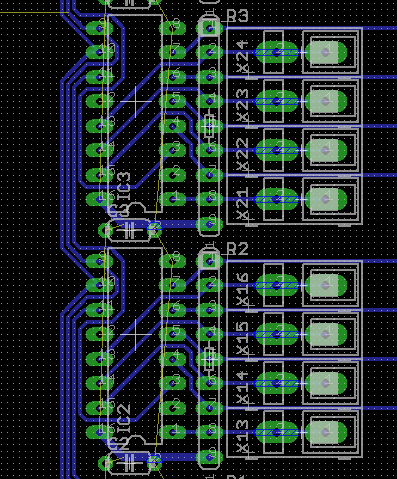Click the oval hatched pad of X14

276,383
